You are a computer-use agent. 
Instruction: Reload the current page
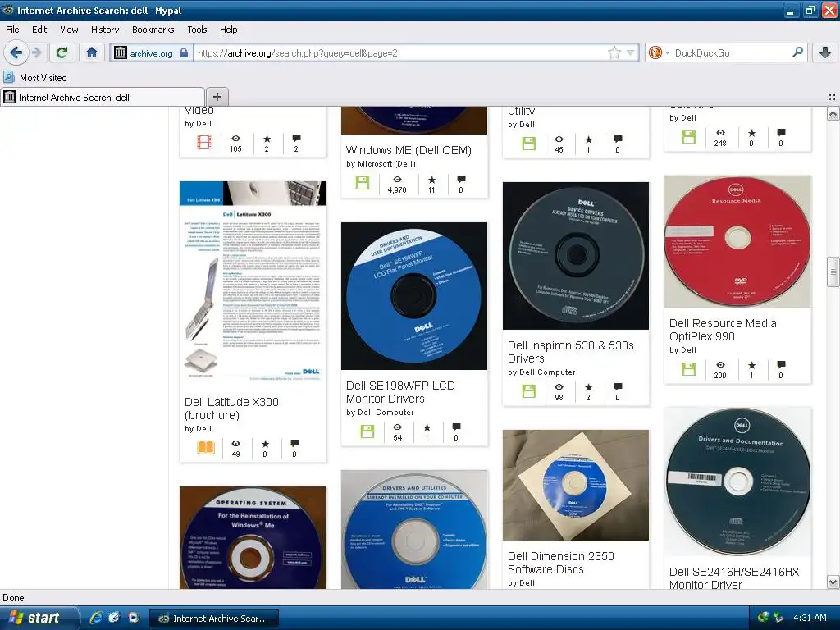[x=62, y=52]
